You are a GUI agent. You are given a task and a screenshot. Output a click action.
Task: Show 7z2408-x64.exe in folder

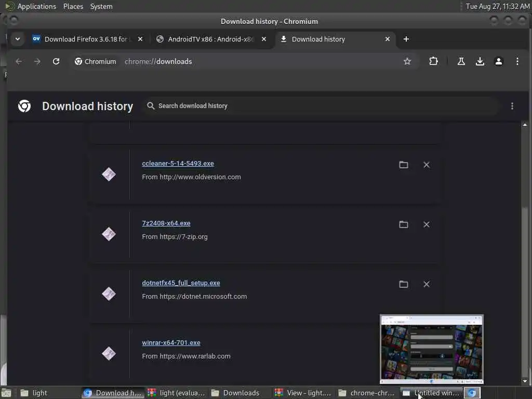[x=403, y=224]
